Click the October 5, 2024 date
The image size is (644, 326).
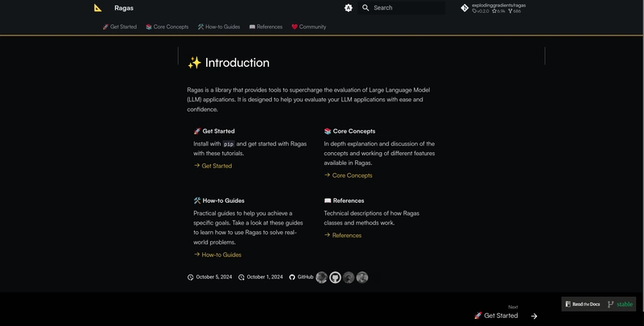214,277
